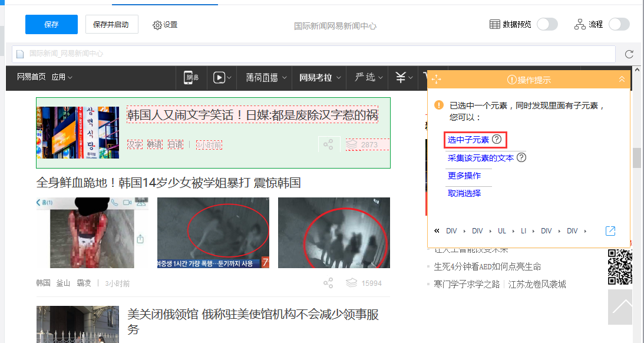Click the 汉字 tag

[135, 144]
